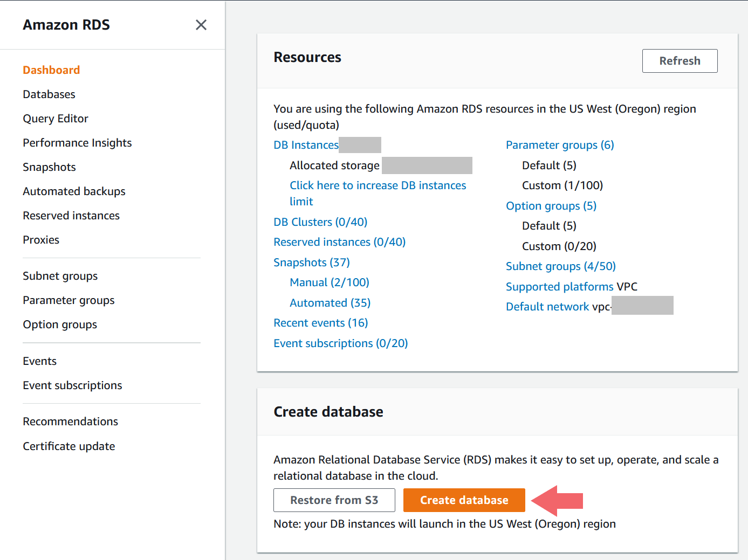Select Custom (1/100) under Parameter groups

point(562,185)
